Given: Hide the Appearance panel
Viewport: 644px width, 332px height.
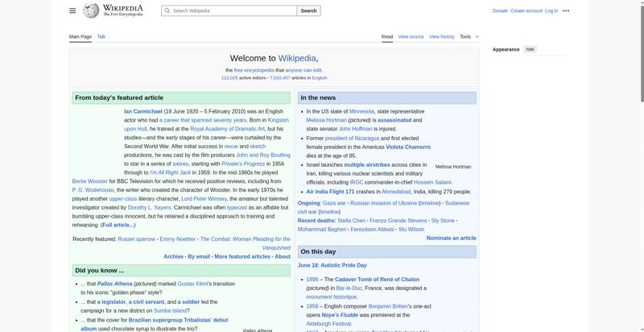Looking at the screenshot, I should point(530,49).
